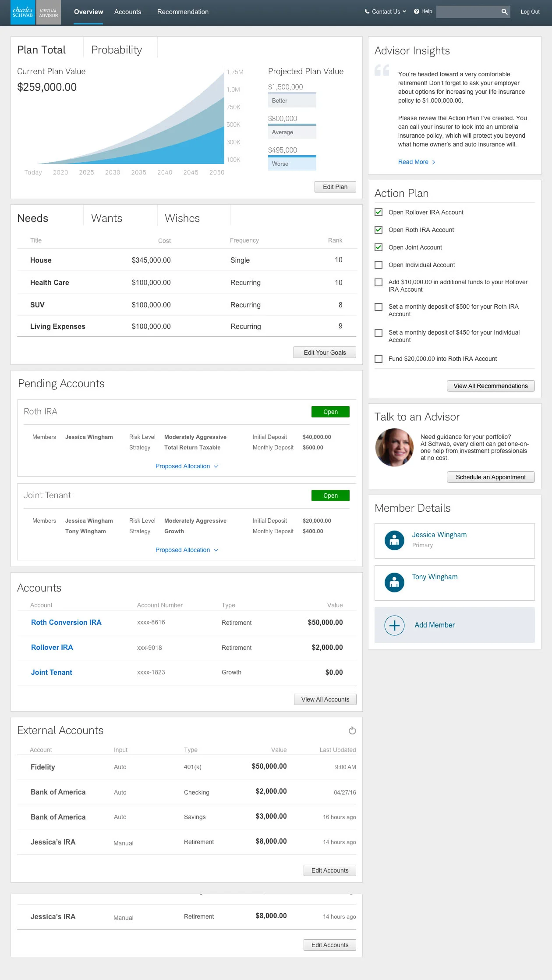Open the Rollover IRA account link
This screenshot has height=980, width=552.
click(52, 647)
